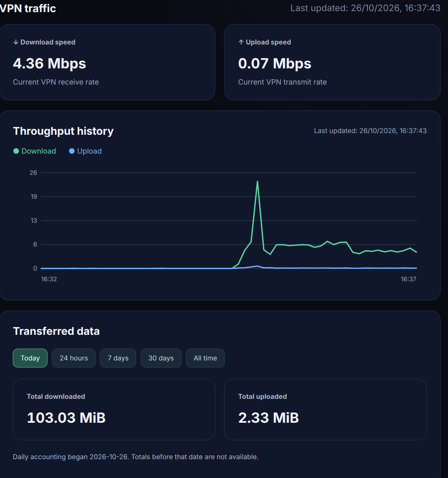This screenshot has width=448, height=478.
Task: Click the Throughput history heading
Action: (x=63, y=131)
